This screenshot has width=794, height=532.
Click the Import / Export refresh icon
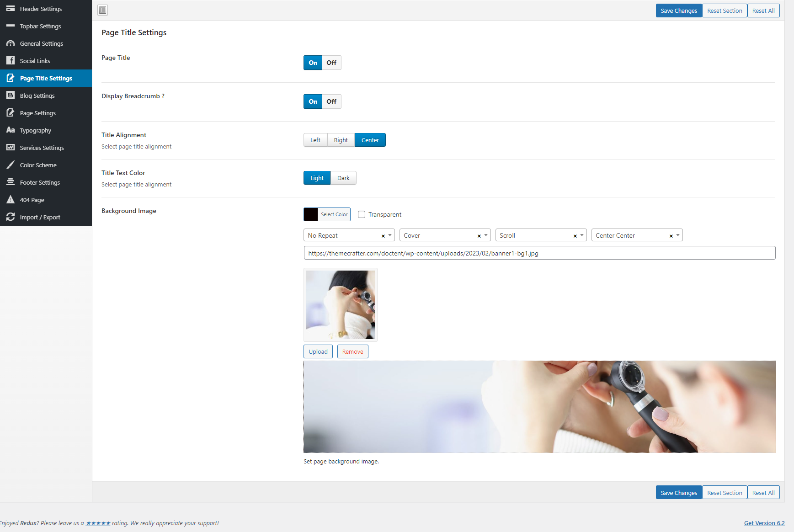(11, 217)
